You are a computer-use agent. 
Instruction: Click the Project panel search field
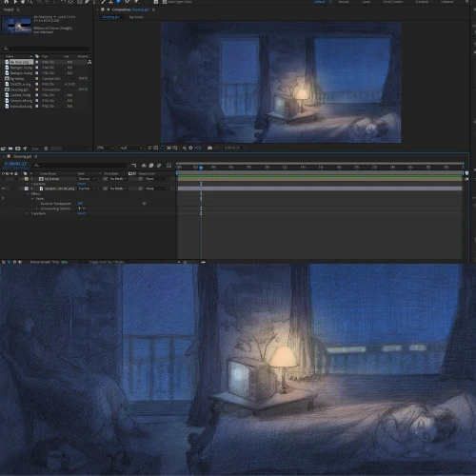coord(46,49)
